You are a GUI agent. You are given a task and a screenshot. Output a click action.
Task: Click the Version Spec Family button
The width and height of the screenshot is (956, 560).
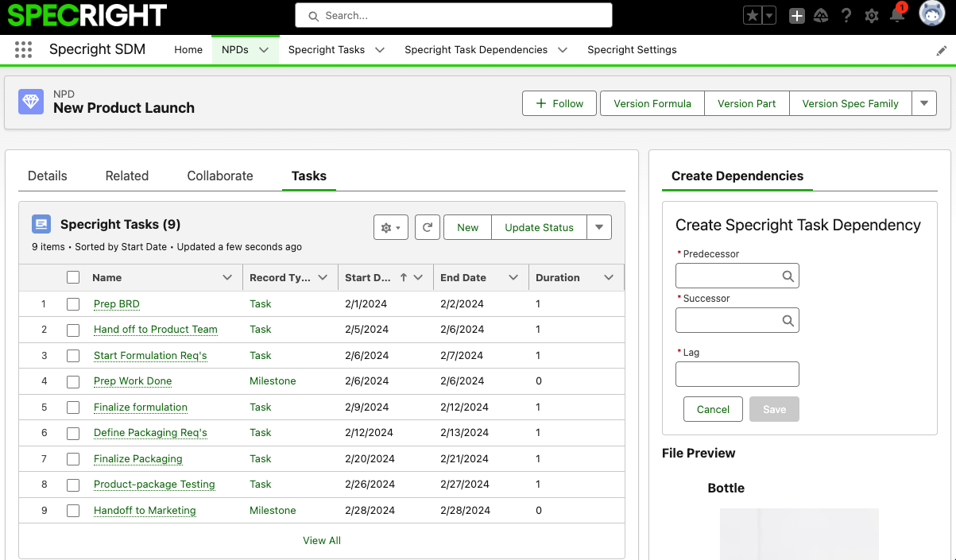(850, 103)
